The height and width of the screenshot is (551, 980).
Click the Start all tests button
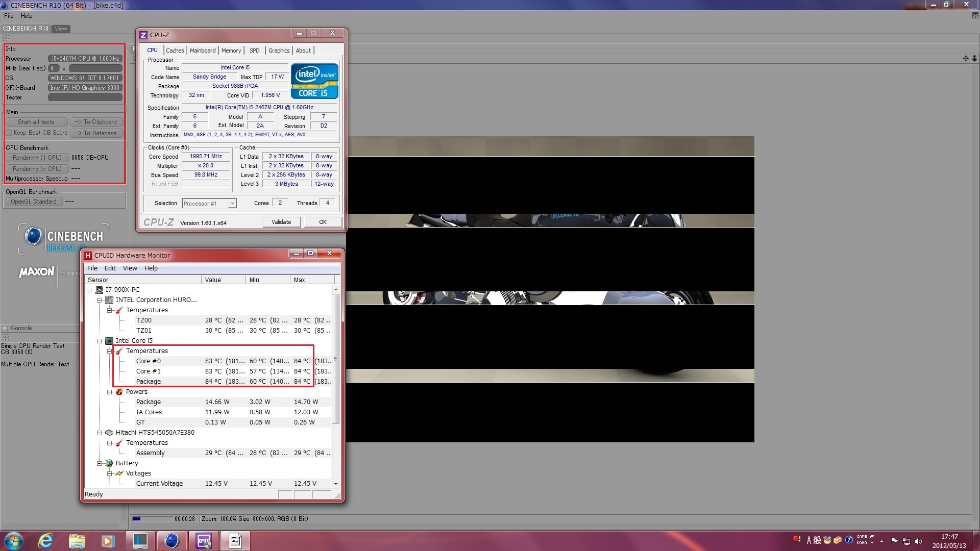coord(36,122)
